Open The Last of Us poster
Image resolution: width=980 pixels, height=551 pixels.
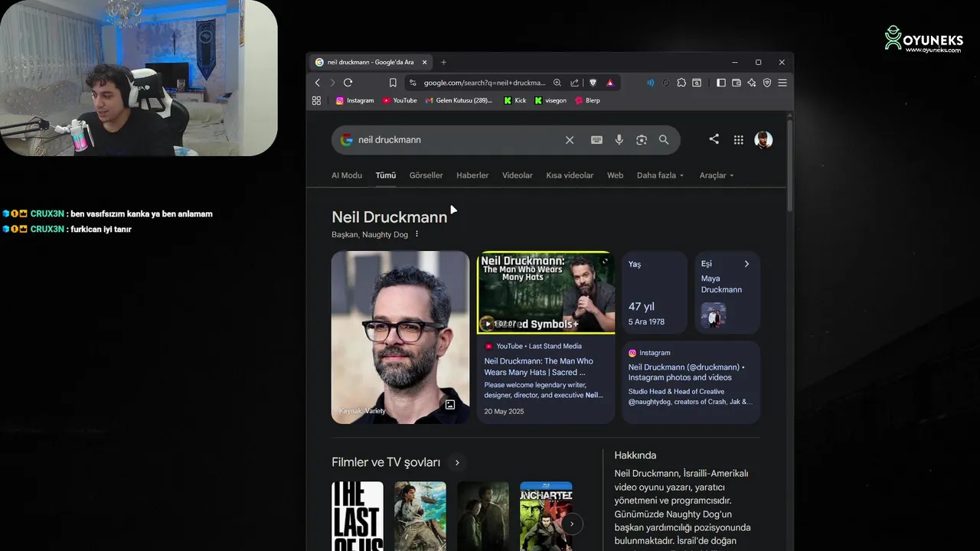point(358,516)
